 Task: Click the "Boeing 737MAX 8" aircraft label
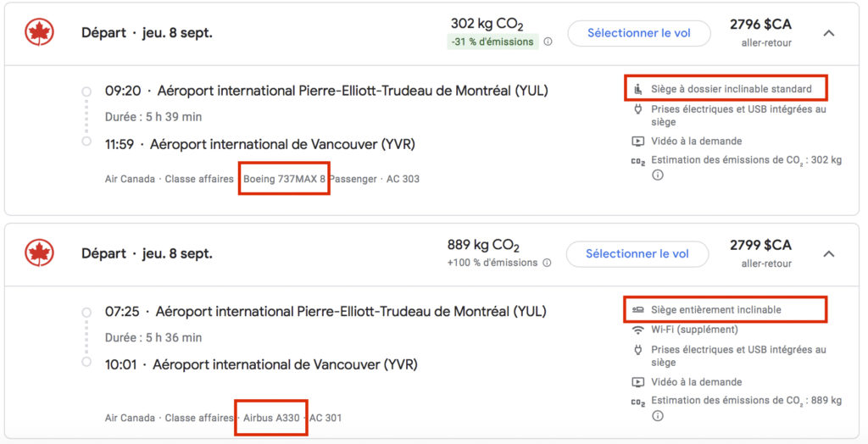tap(284, 179)
